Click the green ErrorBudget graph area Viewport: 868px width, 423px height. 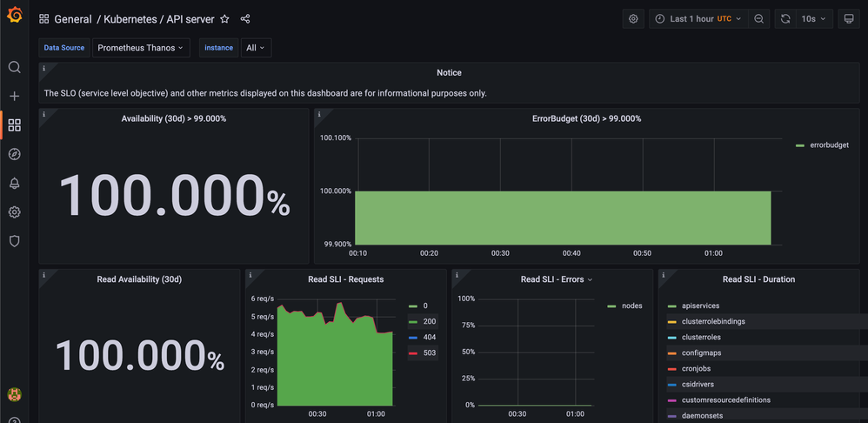tap(563, 218)
